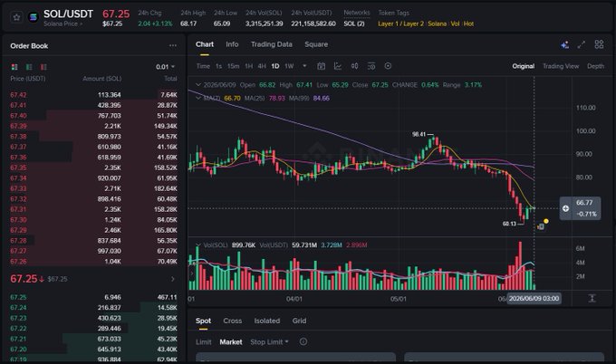Open the order book last price chevron
616x364 pixels.
pos(173,279)
